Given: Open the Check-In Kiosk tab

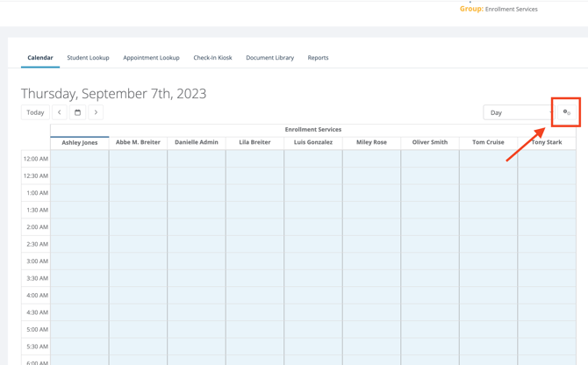Looking at the screenshot, I should click(212, 58).
